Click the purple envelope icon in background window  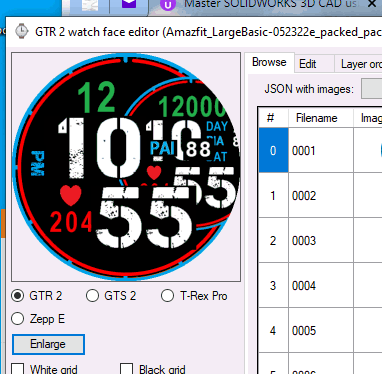click(x=129, y=4)
